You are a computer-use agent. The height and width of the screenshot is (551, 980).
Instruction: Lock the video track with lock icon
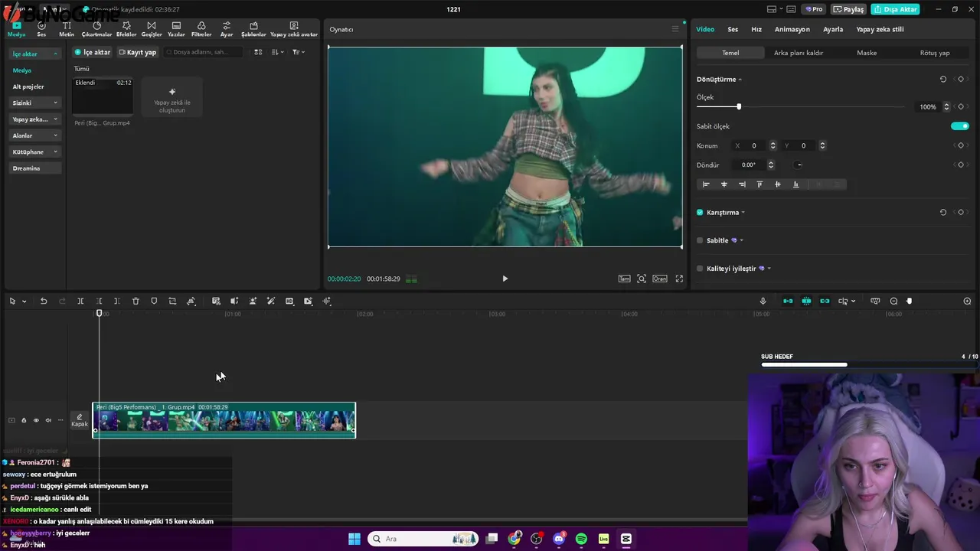[x=24, y=420]
